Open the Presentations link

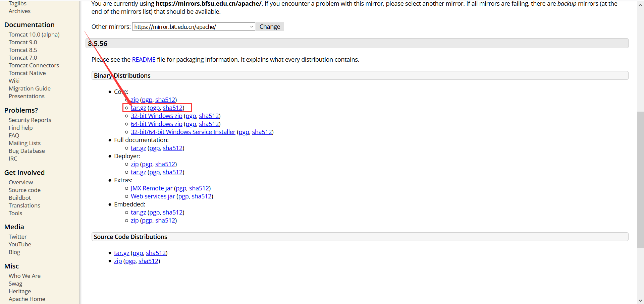point(26,96)
